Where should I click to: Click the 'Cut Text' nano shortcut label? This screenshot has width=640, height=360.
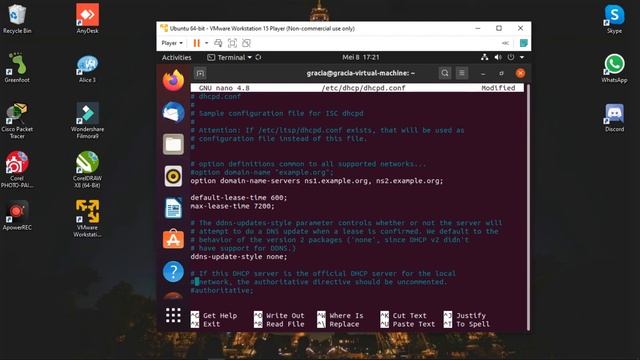tap(409, 316)
